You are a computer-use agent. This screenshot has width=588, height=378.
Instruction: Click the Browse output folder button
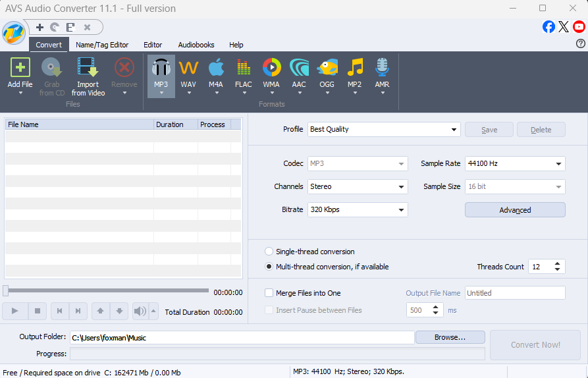tap(450, 337)
